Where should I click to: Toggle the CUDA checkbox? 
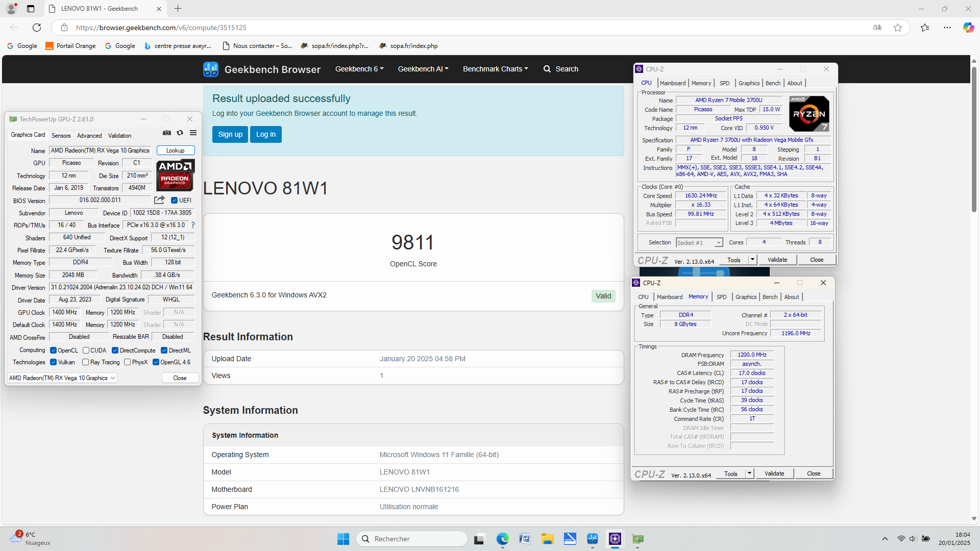click(x=86, y=350)
